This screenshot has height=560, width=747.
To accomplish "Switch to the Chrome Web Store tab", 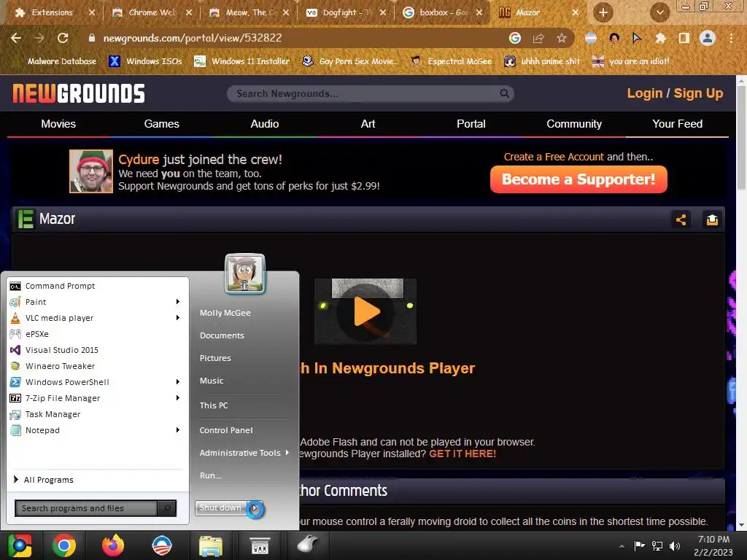I will (152, 12).
